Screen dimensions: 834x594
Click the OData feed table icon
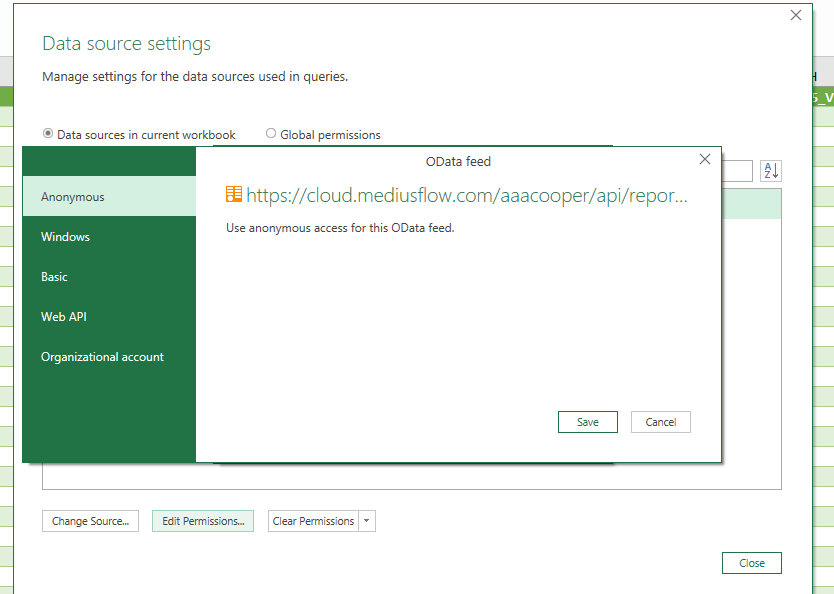point(233,194)
